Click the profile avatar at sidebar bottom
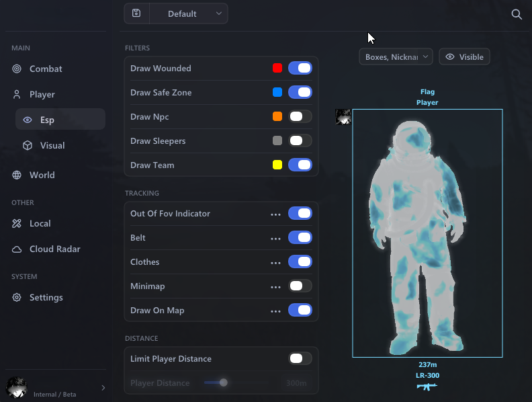 click(x=16, y=387)
